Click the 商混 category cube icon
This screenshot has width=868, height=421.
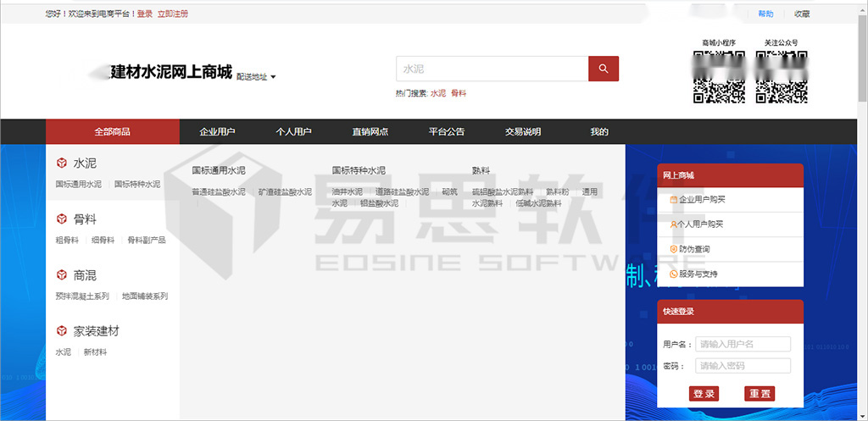coord(61,275)
